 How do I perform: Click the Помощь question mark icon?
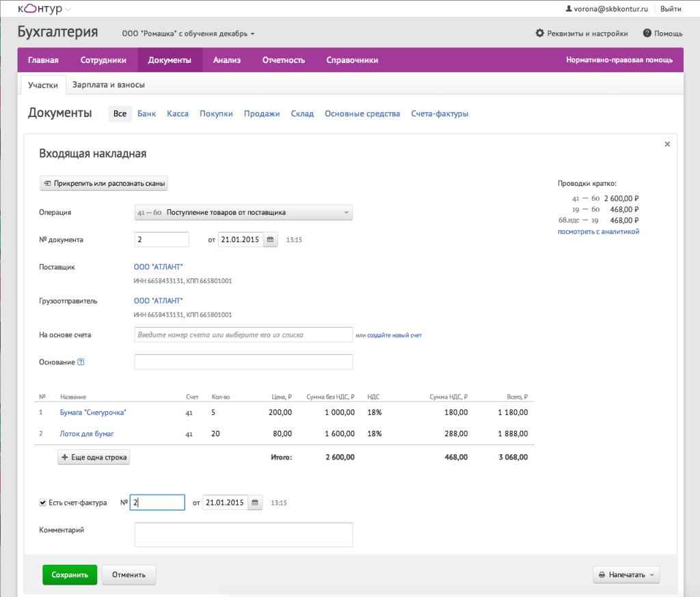(x=647, y=33)
